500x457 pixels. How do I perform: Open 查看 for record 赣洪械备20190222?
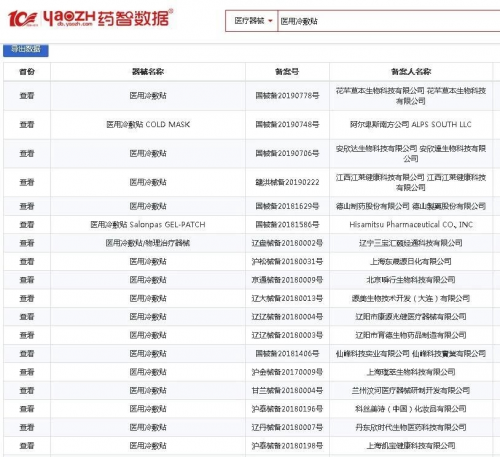(x=27, y=182)
